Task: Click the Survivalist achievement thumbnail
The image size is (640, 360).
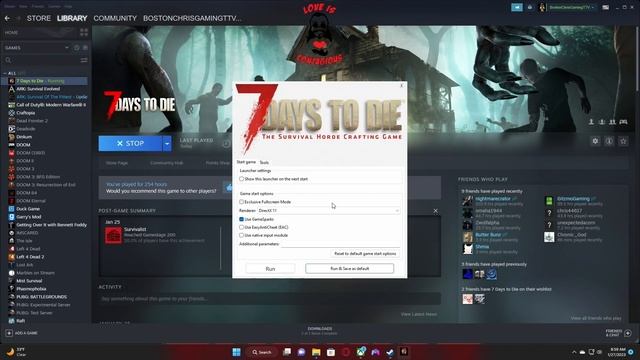Action: (x=113, y=236)
